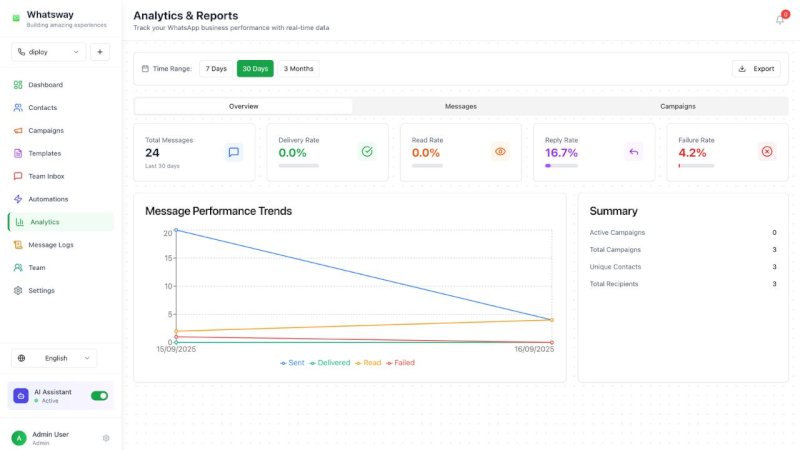Image resolution: width=800 pixels, height=450 pixels.
Task: Click the notification bell icon
Action: tap(780, 19)
